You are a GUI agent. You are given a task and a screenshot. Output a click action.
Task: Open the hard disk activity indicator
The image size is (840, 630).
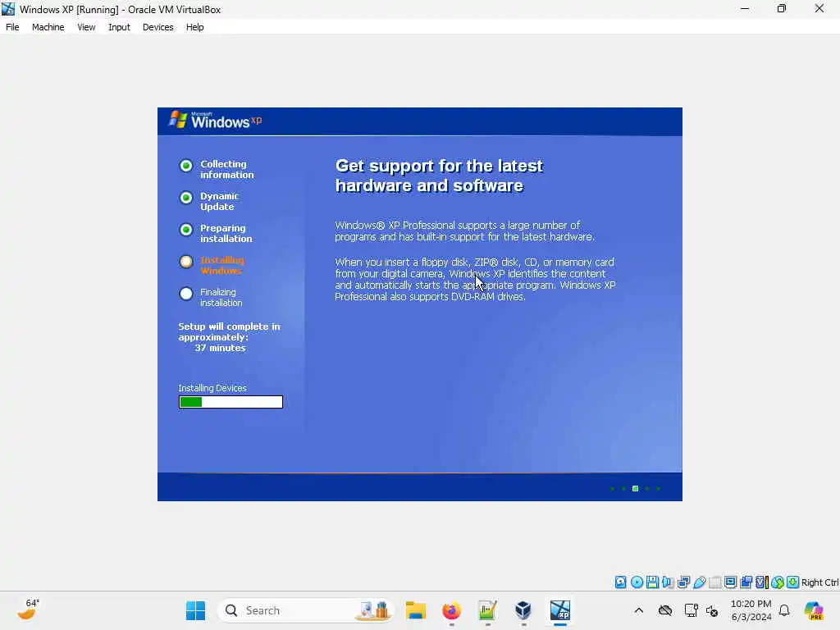620,582
